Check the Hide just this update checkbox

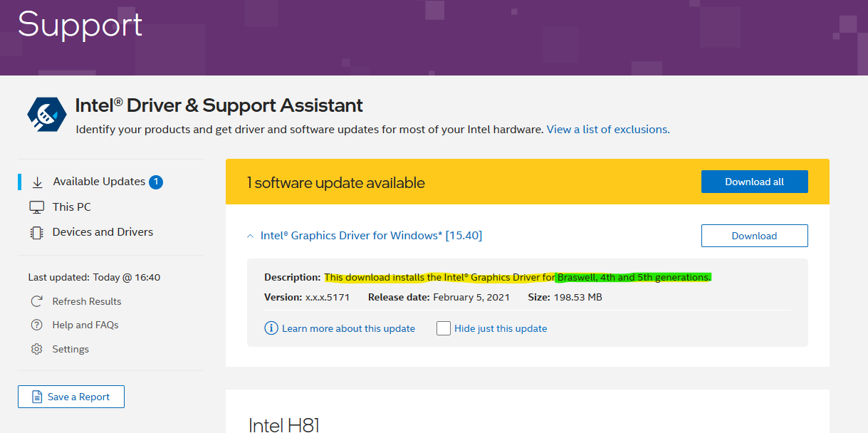[443, 328]
